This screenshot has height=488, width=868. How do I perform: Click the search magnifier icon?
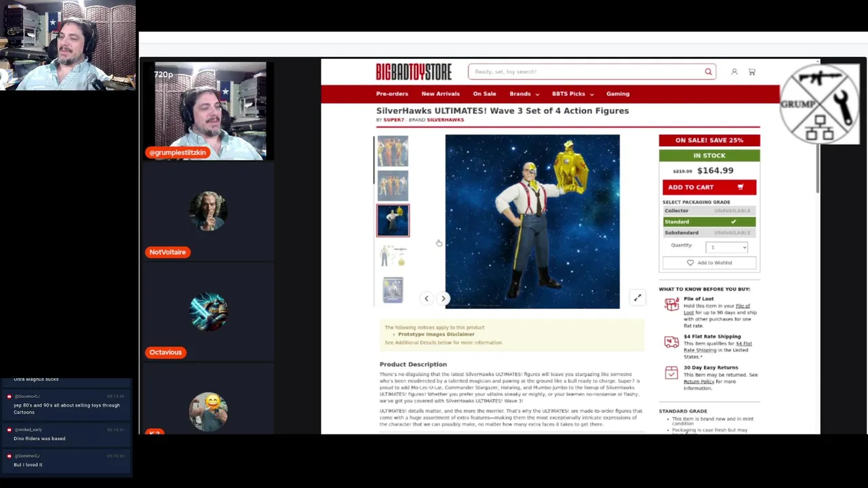708,72
